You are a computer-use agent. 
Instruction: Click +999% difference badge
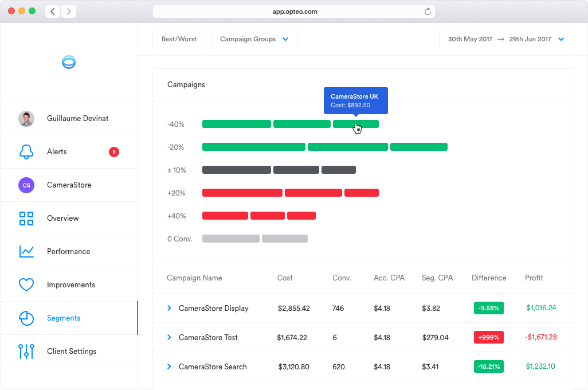pos(489,337)
